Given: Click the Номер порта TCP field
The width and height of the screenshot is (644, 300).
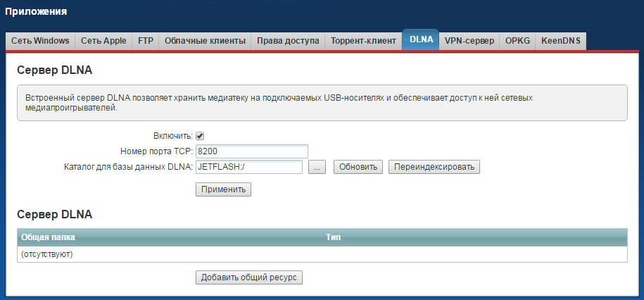Looking at the screenshot, I should pos(252,151).
